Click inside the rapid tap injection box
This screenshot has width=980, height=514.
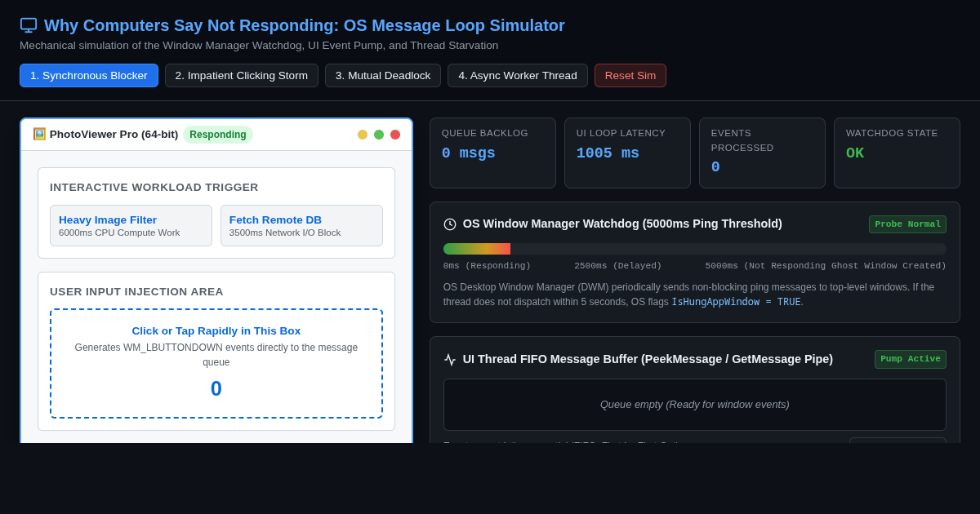[216, 363]
